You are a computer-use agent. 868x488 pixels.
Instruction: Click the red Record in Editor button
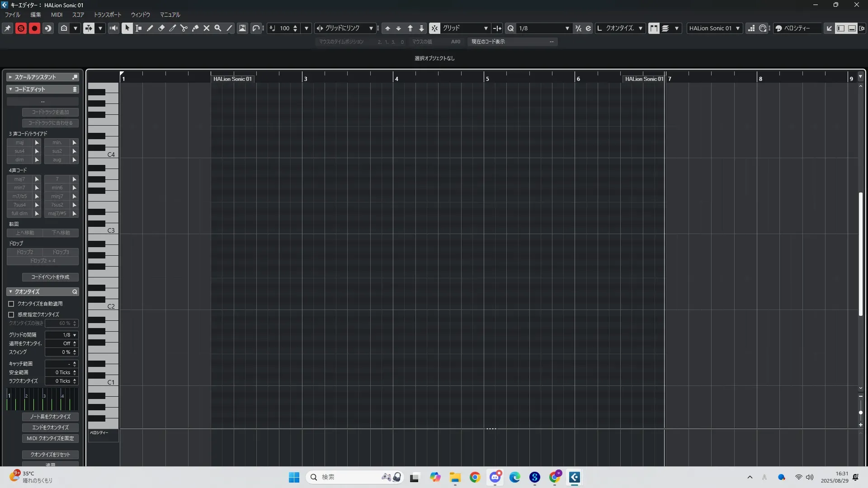(x=34, y=28)
